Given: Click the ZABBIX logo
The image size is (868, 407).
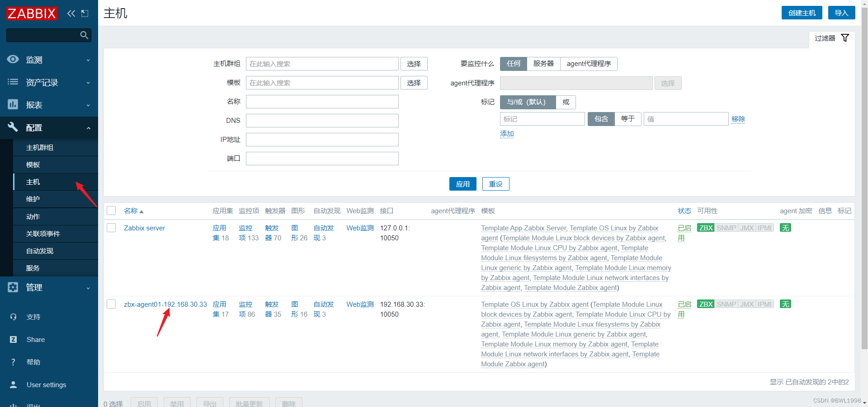Looking at the screenshot, I should pyautogui.click(x=32, y=14).
